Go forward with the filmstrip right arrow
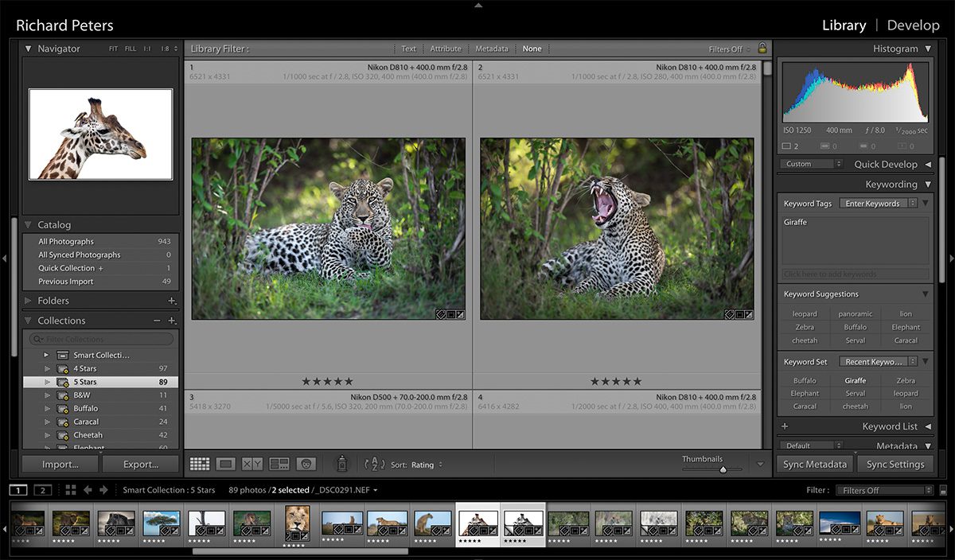Screen dimensions: 955x560 coord(103,490)
